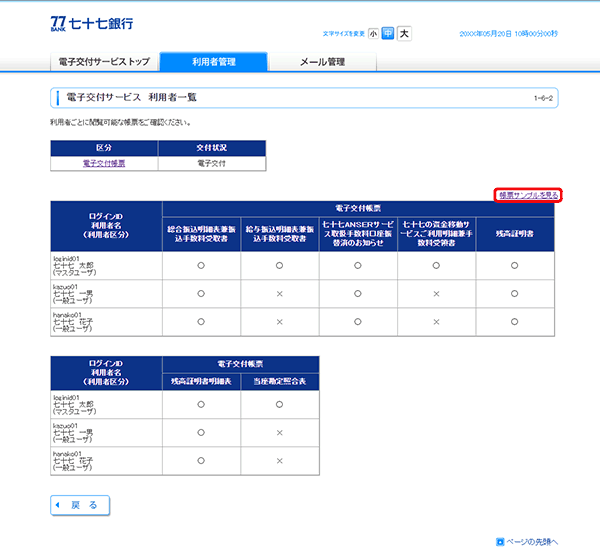Click the page-top arrow icon
This screenshot has height=553, width=600.
[500, 542]
